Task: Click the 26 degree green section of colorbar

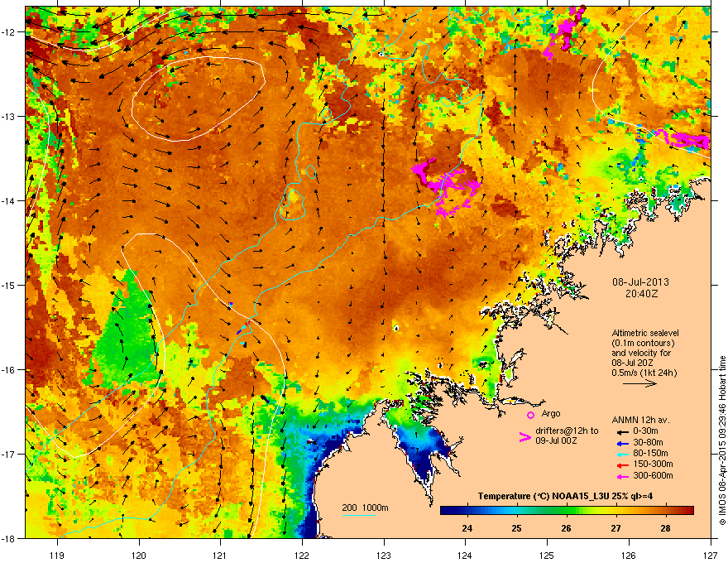Action: pos(567,511)
